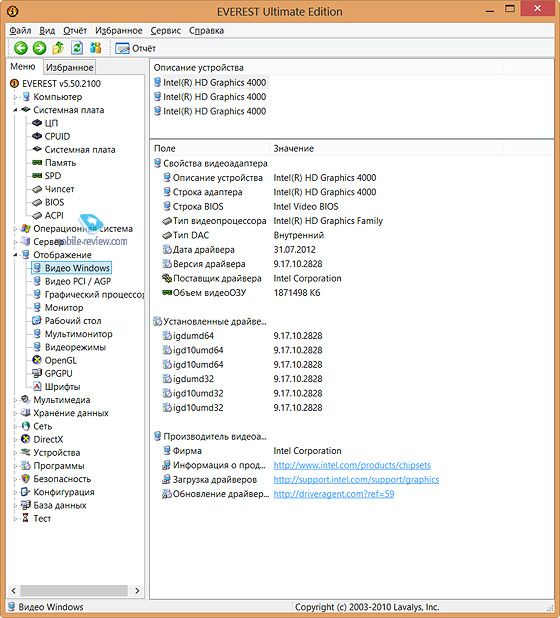Select the ЦП processor icon
The width and height of the screenshot is (560, 618).
pos(37,123)
